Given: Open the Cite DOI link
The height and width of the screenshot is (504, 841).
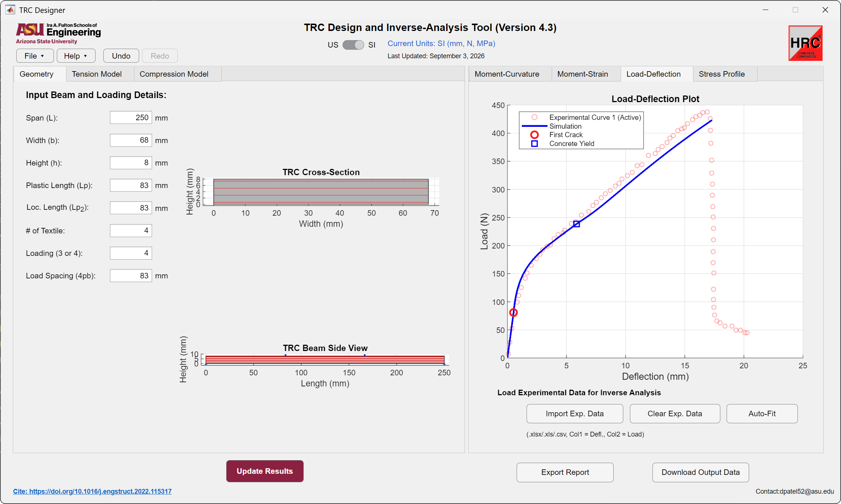Looking at the screenshot, I should pyautogui.click(x=92, y=491).
